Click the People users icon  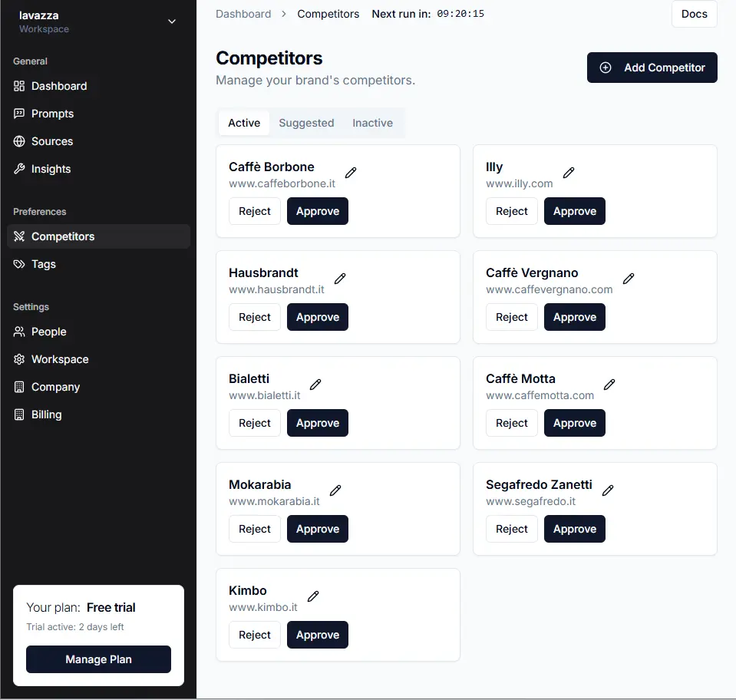click(x=18, y=332)
